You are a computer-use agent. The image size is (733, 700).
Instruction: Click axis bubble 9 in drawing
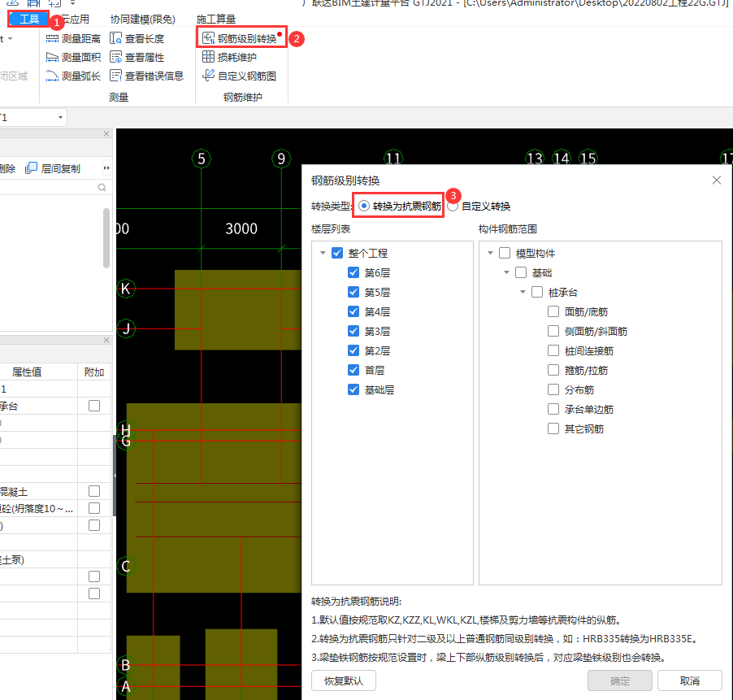pos(281,159)
